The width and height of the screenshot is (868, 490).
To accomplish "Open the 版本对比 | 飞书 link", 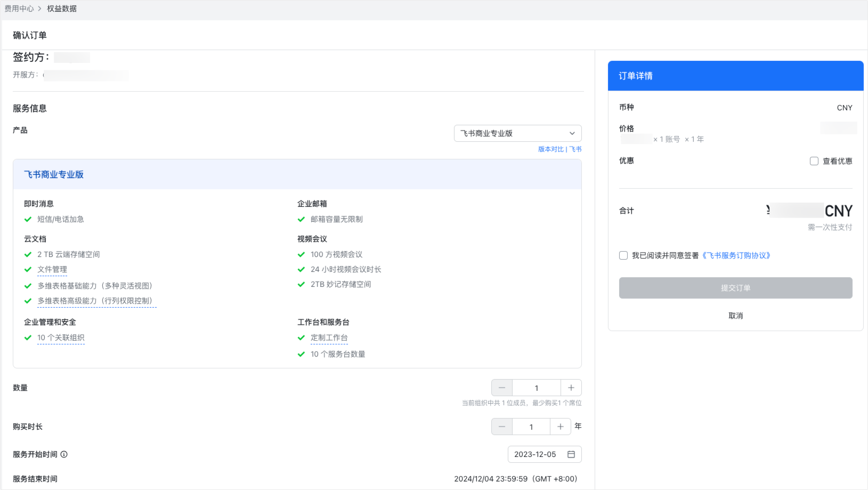I will coord(559,149).
